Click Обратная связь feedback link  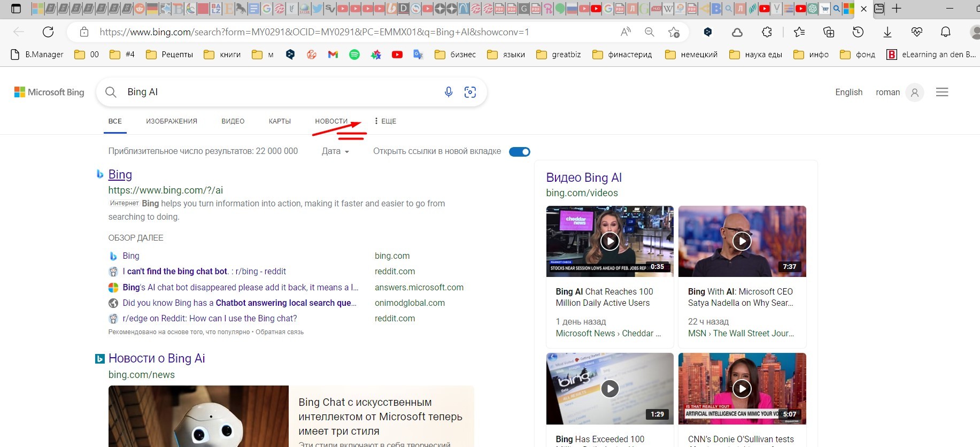(x=280, y=332)
